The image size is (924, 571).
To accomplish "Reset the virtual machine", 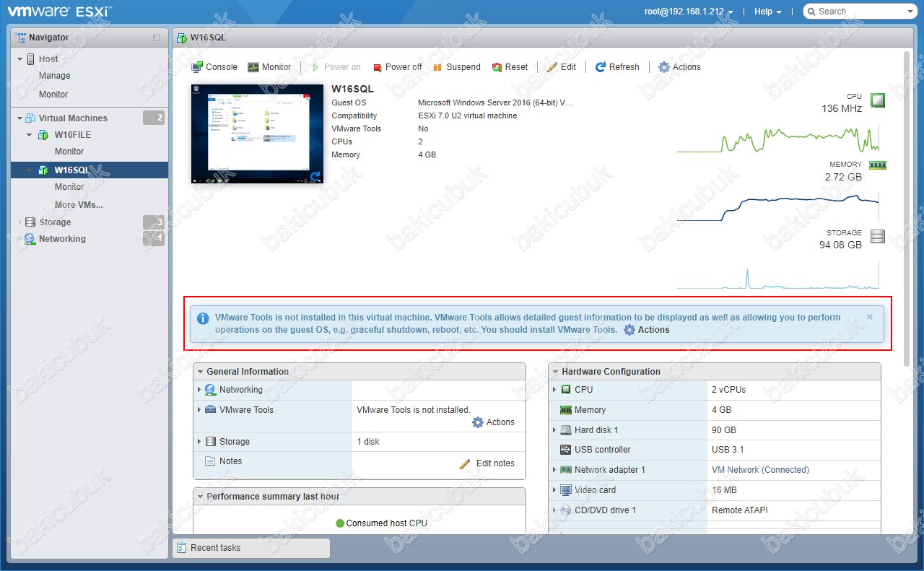I will pyautogui.click(x=510, y=67).
